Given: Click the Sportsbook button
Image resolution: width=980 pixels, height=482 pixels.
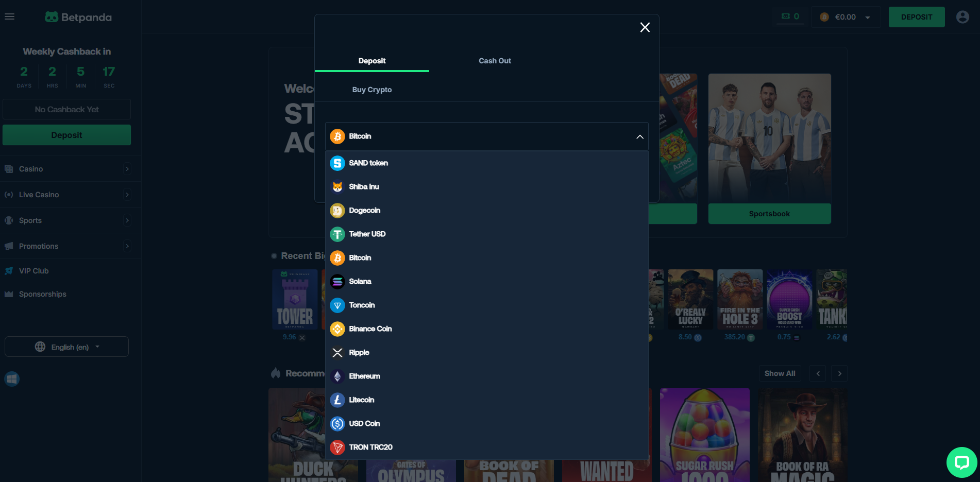Looking at the screenshot, I should 769,214.
